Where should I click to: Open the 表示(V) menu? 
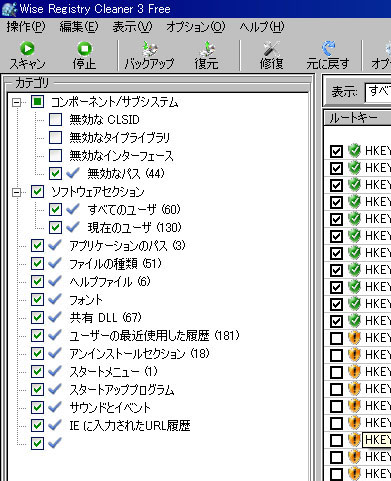tap(132, 27)
